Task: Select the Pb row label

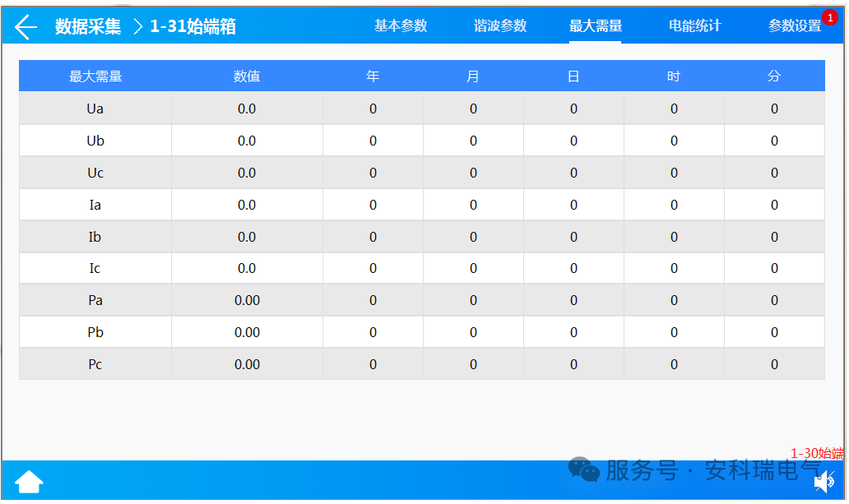Action: 95,332
